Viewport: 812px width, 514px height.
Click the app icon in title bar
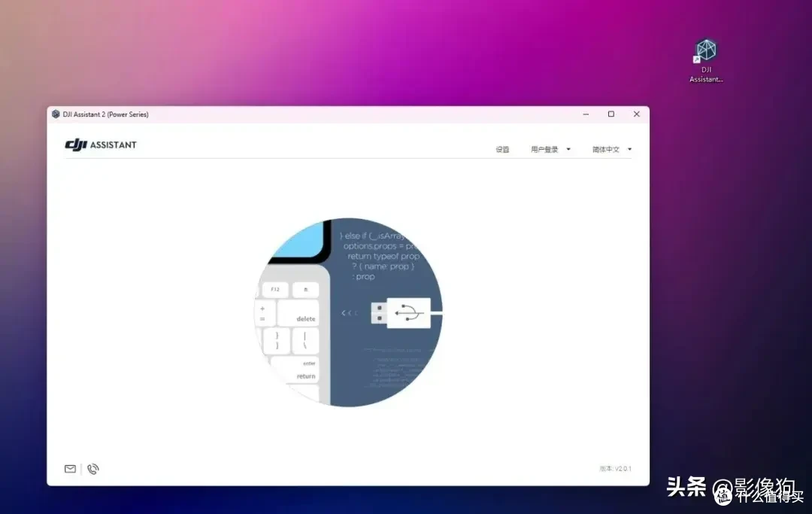click(56, 114)
